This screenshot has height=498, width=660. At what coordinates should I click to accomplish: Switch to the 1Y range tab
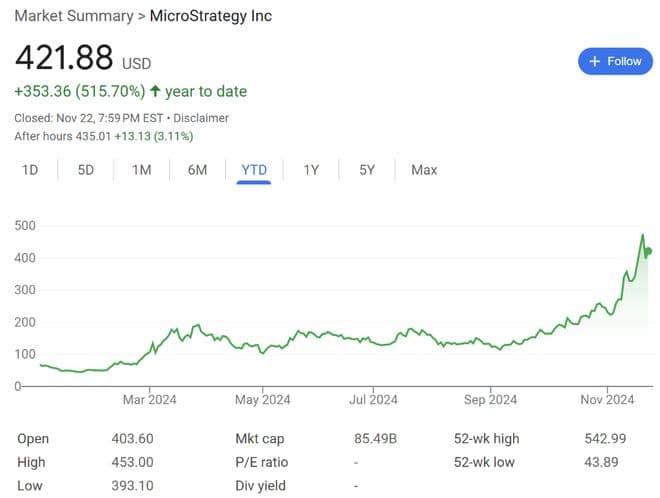click(311, 170)
